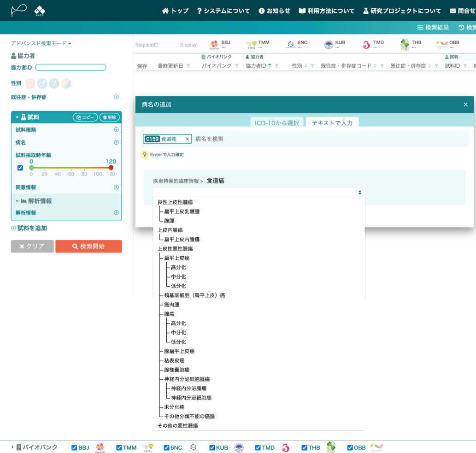Click the 病名を検索 text field
This screenshot has width=476, height=453.
[x=331, y=139]
